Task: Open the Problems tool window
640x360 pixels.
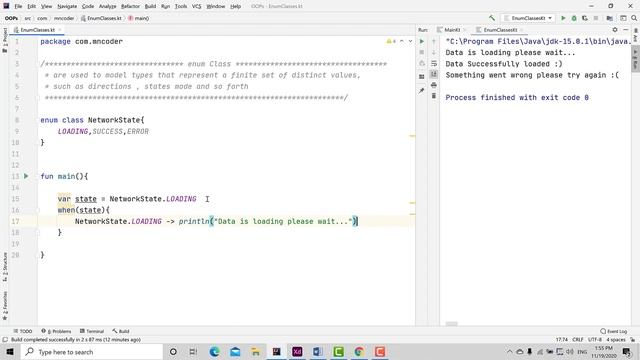Action: coord(56,331)
